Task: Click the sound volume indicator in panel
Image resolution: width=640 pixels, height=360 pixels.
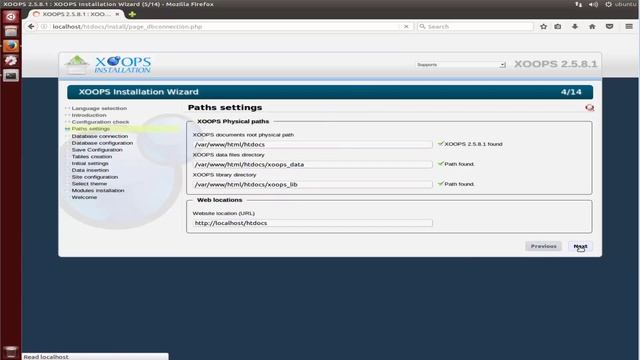Action: tap(593, 4)
